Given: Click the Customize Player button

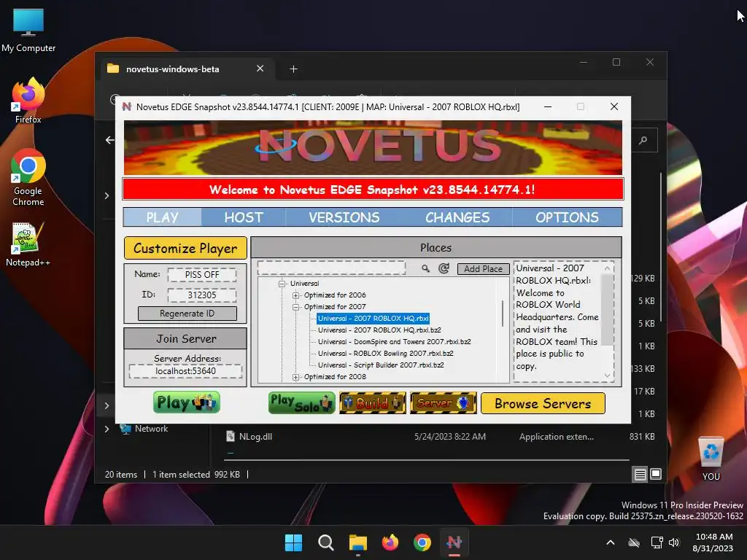Looking at the screenshot, I should (x=185, y=248).
